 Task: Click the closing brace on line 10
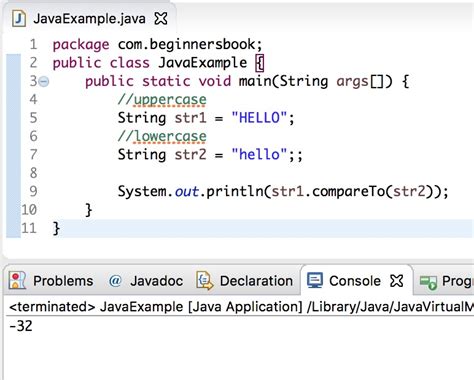[88, 210]
